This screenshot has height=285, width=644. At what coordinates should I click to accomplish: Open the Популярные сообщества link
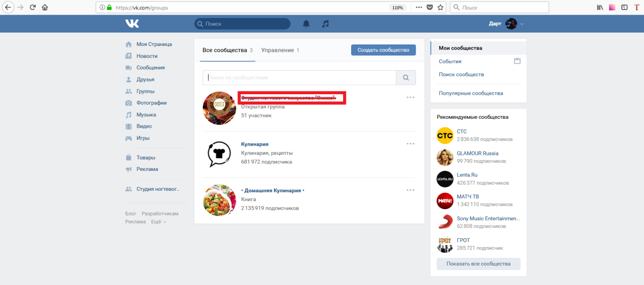click(471, 93)
